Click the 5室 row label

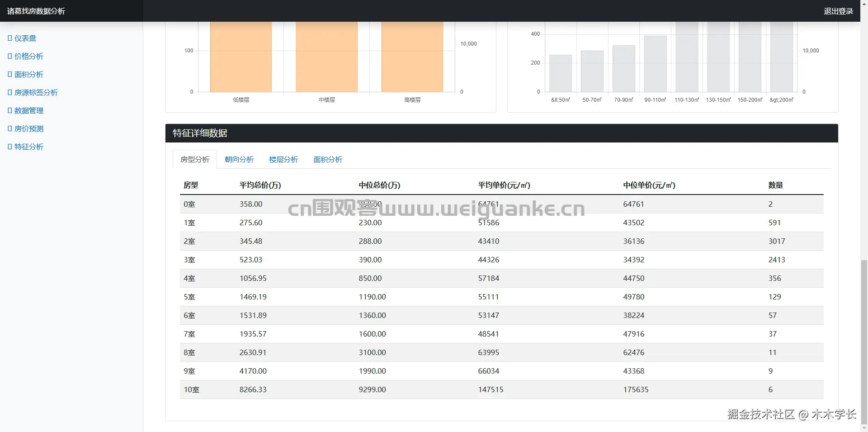pos(189,297)
